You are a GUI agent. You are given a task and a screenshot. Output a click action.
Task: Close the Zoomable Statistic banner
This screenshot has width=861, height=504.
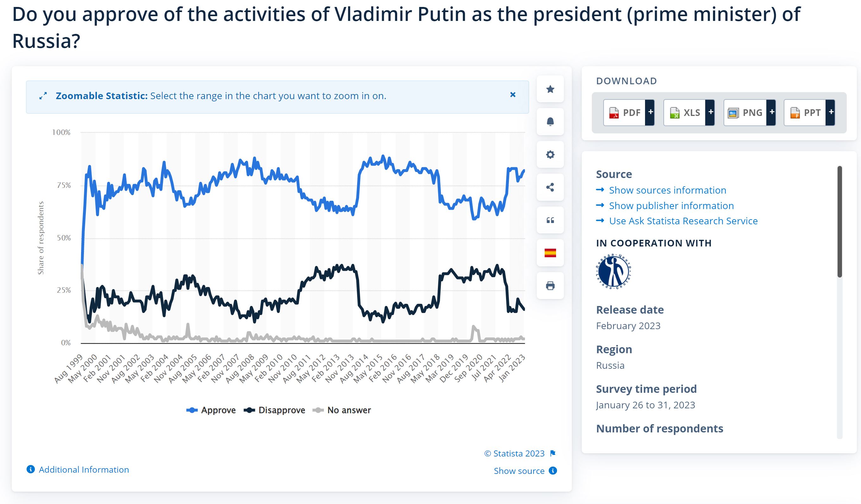coord(513,95)
